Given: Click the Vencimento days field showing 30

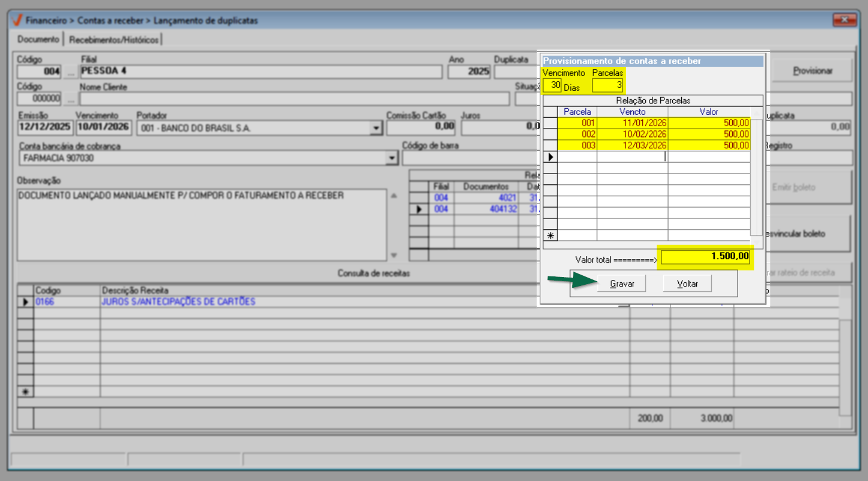Looking at the screenshot, I should point(552,85).
